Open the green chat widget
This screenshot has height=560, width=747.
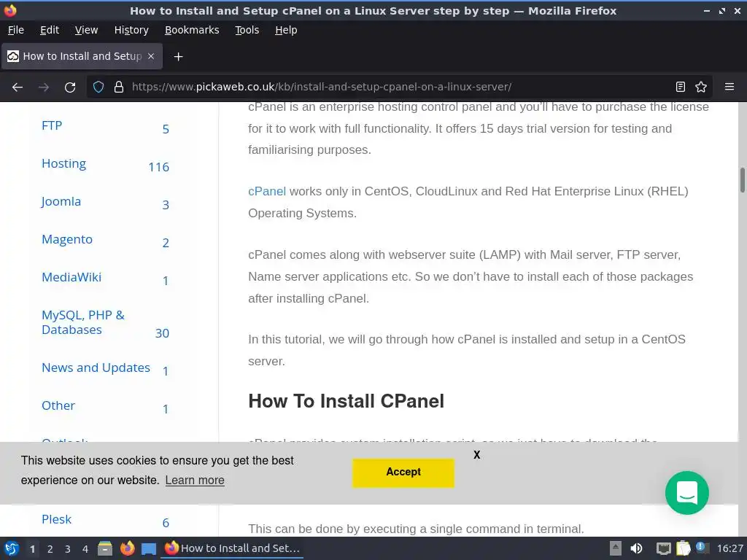click(x=686, y=492)
